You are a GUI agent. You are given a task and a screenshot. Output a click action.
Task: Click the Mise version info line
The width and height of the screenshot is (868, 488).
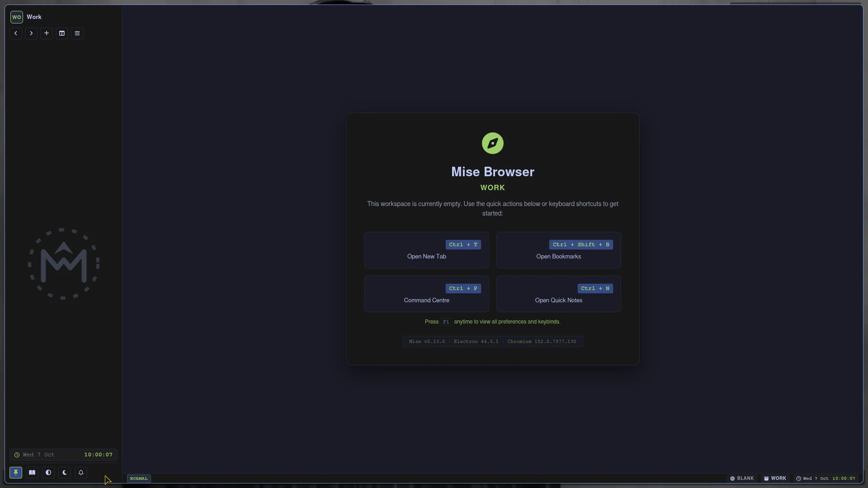pyautogui.click(x=493, y=342)
